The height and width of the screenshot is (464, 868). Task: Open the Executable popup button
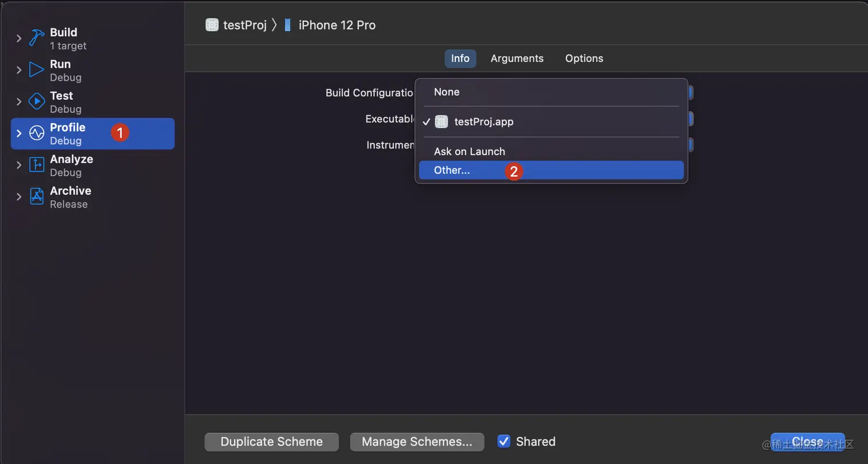click(x=691, y=119)
